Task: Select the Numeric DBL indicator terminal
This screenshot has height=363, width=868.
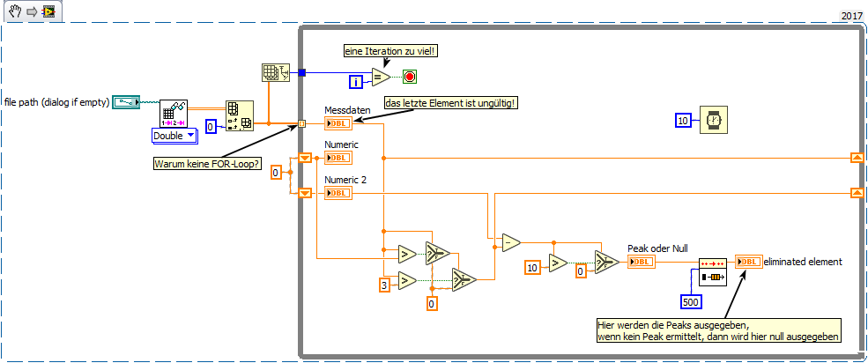Action: (338, 159)
